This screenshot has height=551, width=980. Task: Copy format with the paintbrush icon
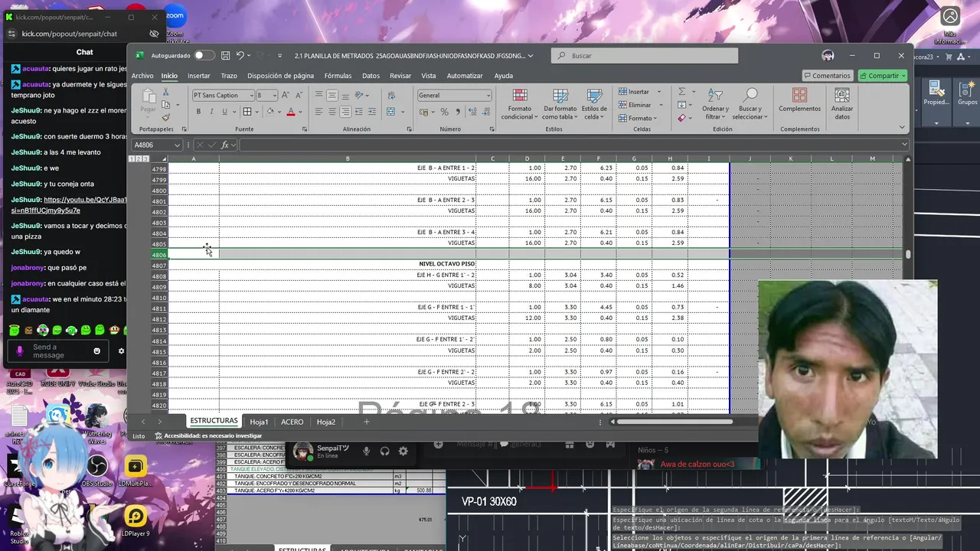click(166, 117)
